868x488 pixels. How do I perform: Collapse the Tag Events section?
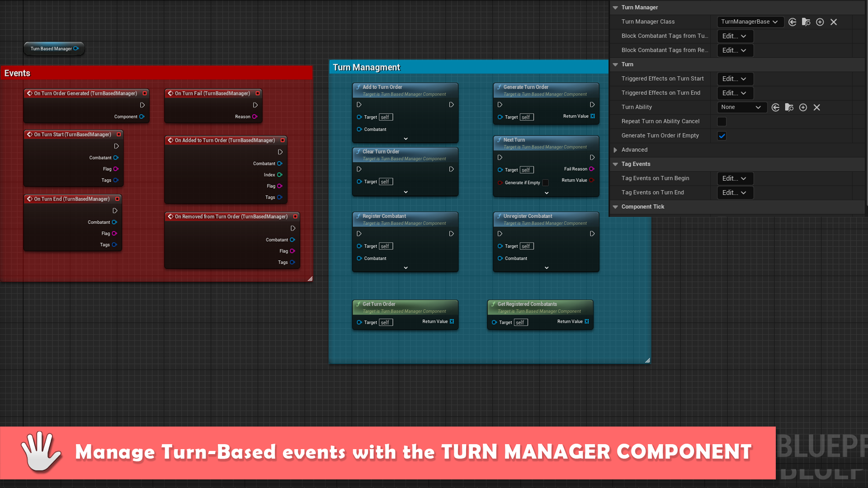tap(615, 164)
